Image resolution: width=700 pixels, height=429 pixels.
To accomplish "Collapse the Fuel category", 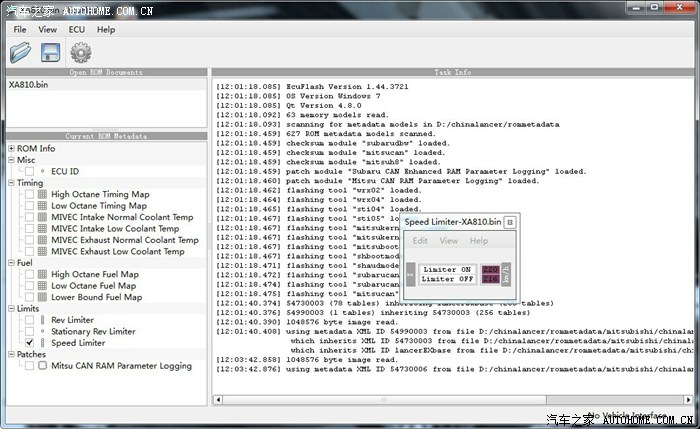I will pos(11,263).
